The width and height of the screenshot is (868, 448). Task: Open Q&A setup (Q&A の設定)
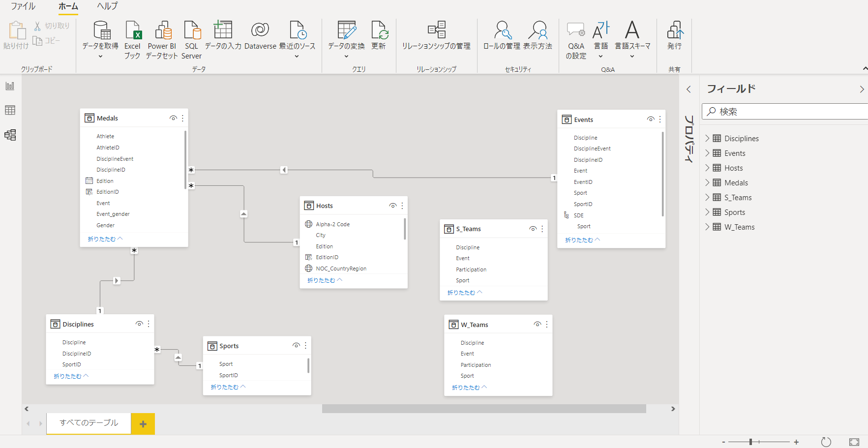pos(576,39)
